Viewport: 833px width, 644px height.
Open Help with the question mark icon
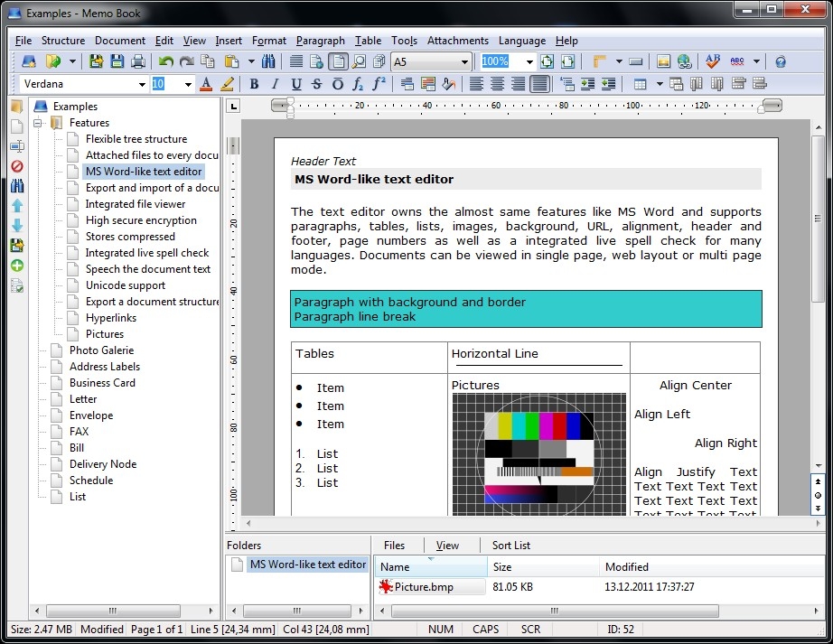pos(780,62)
